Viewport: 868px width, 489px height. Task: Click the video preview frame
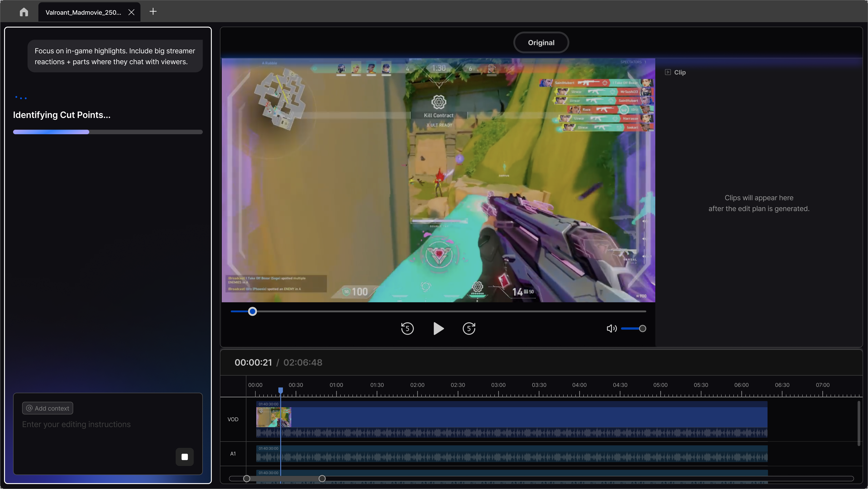[438, 180]
